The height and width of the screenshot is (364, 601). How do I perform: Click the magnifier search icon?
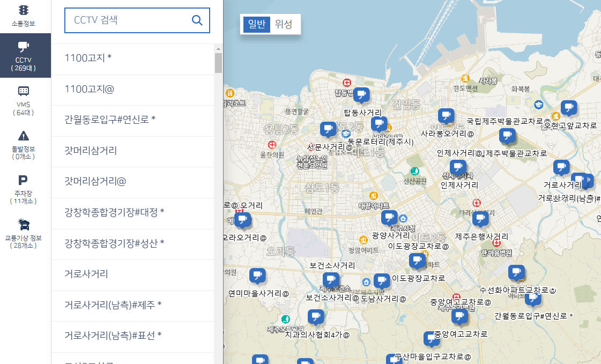(x=197, y=20)
